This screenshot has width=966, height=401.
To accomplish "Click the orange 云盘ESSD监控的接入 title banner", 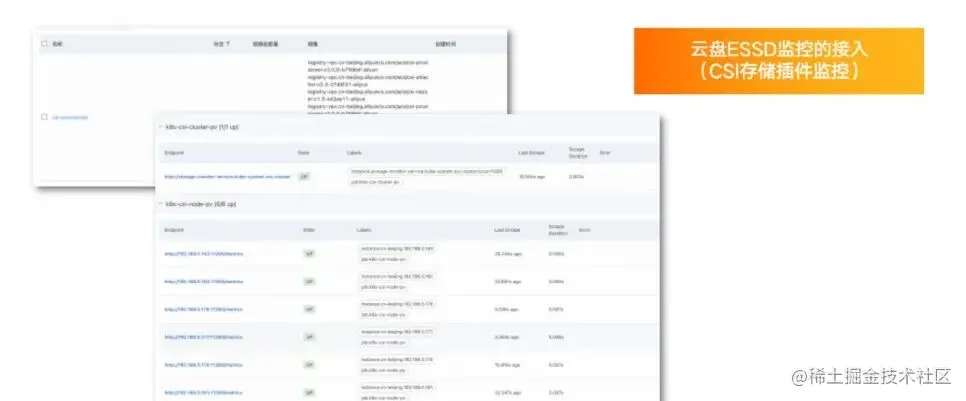I will [x=779, y=61].
